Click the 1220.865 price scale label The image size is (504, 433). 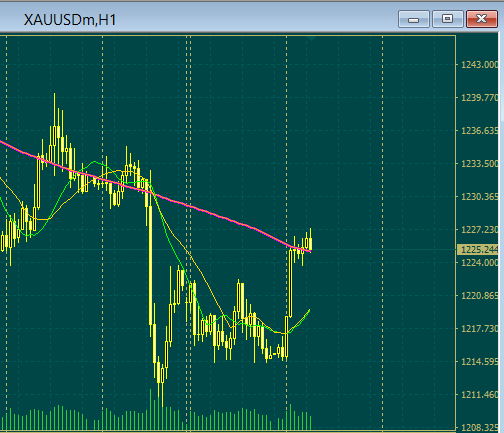(479, 296)
